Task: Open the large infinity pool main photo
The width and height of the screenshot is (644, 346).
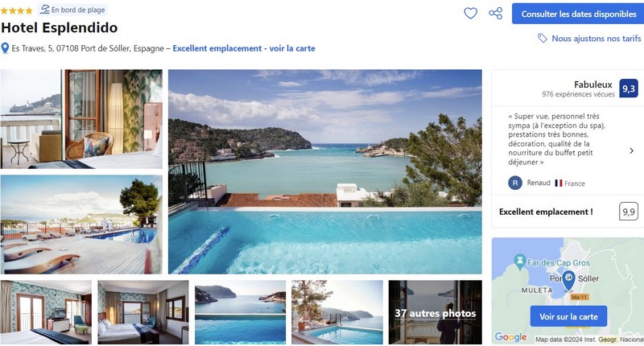Action: [325, 171]
